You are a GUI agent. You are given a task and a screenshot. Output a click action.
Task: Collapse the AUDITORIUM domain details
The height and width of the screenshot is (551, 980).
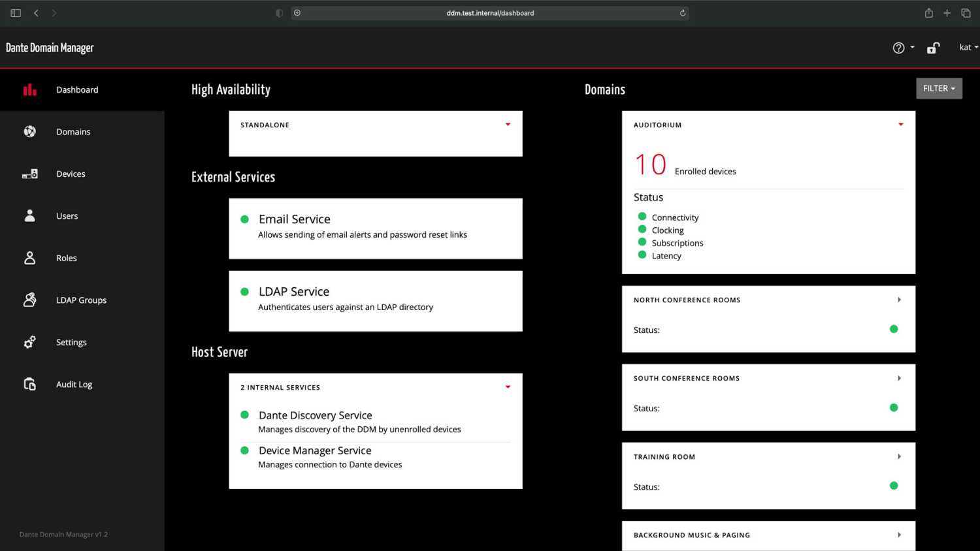[x=900, y=124]
